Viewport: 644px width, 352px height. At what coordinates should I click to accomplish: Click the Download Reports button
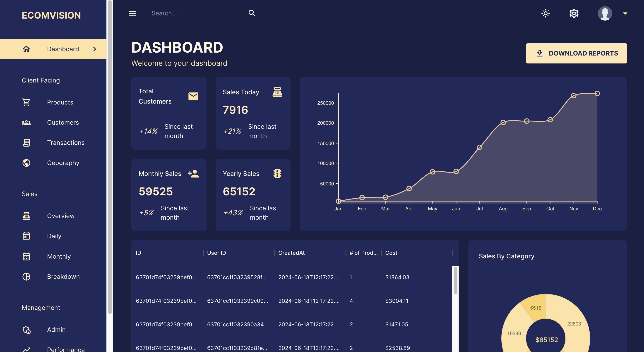(x=576, y=53)
